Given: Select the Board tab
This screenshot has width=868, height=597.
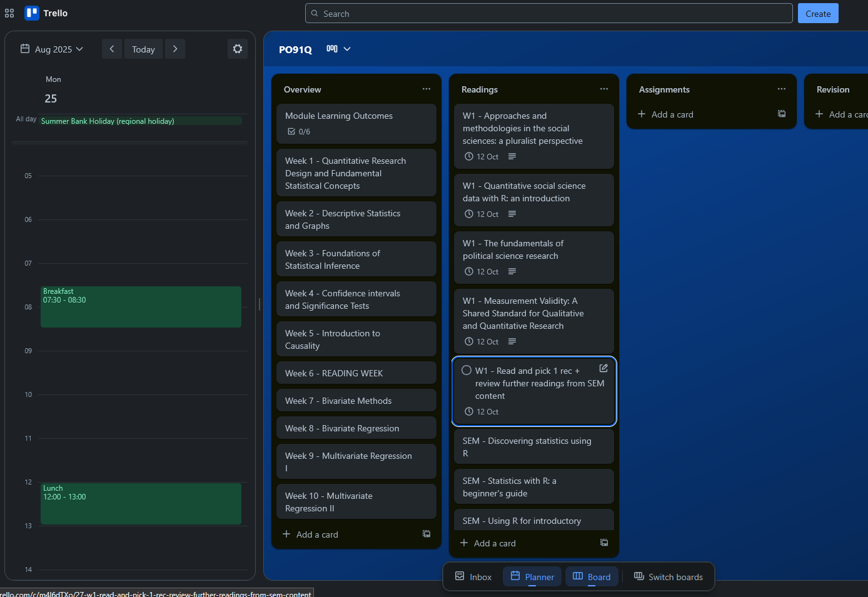Looking at the screenshot, I should click(592, 576).
